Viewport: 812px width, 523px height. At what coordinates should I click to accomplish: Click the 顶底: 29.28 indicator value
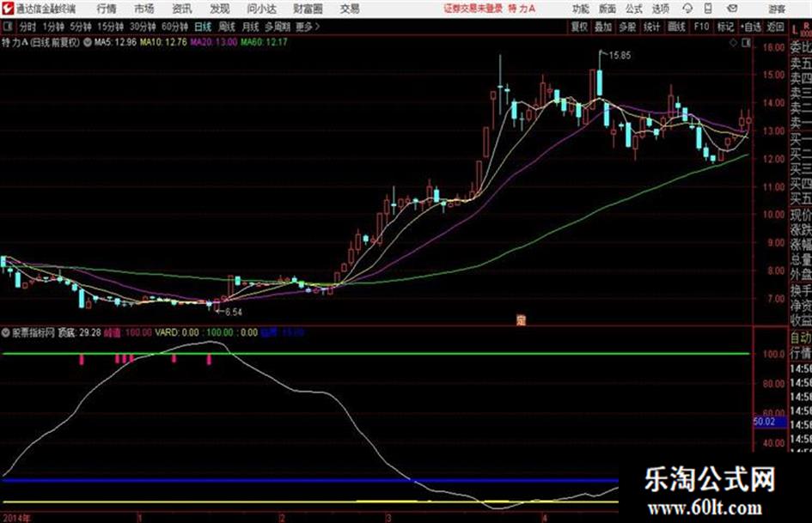point(79,332)
